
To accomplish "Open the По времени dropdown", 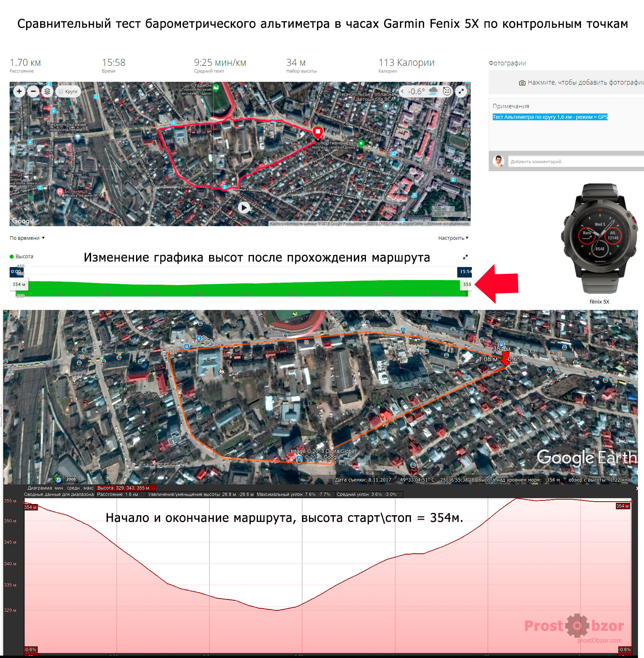I will pyautogui.click(x=27, y=238).
